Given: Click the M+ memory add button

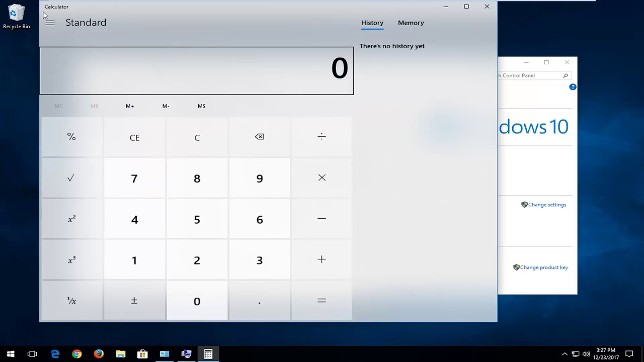Looking at the screenshot, I should point(130,106).
